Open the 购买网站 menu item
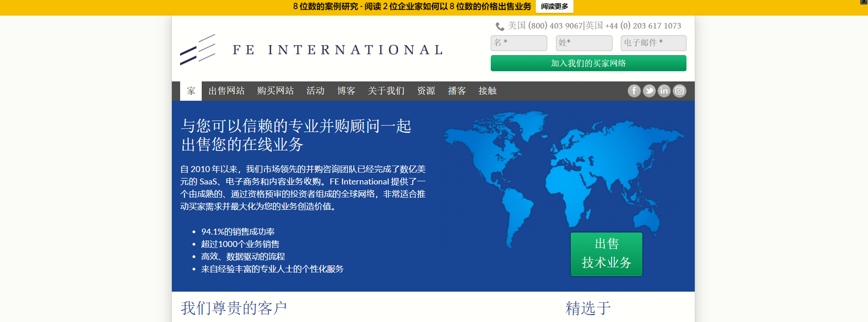868x322 pixels. point(275,91)
